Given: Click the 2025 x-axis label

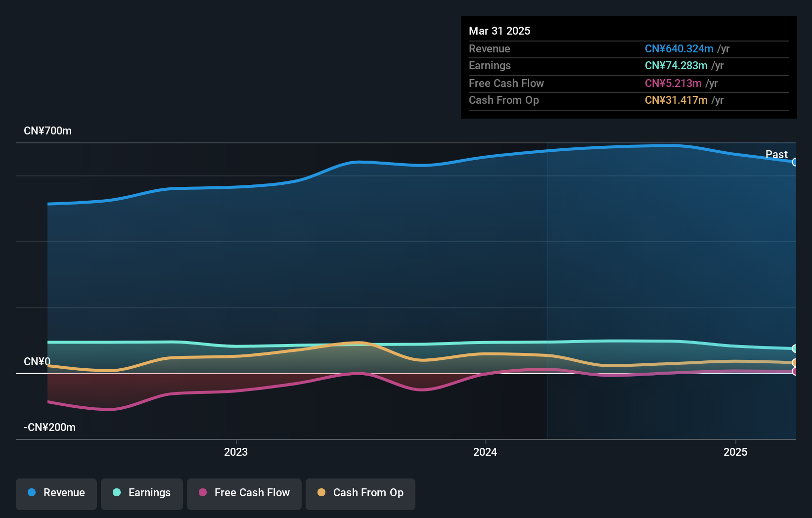Looking at the screenshot, I should click(x=735, y=452).
